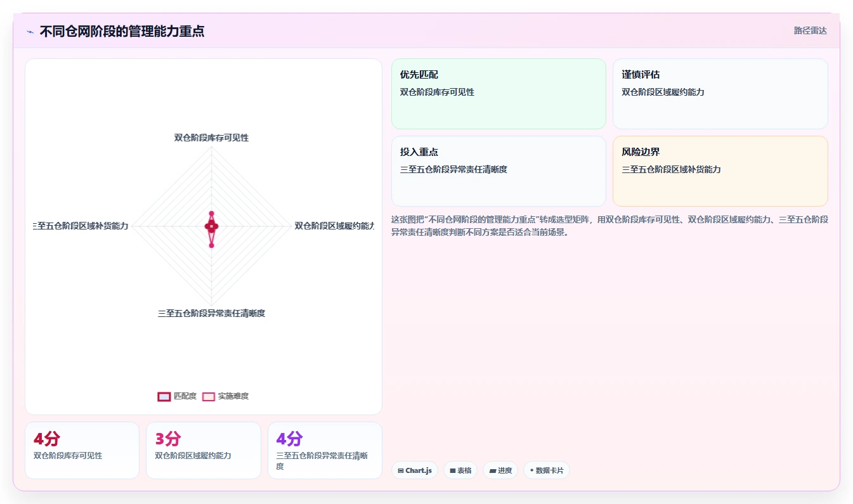The image size is (853, 504).
Task: Click the title 不同仓网阶段的管理能力重点
Action: pos(122,31)
